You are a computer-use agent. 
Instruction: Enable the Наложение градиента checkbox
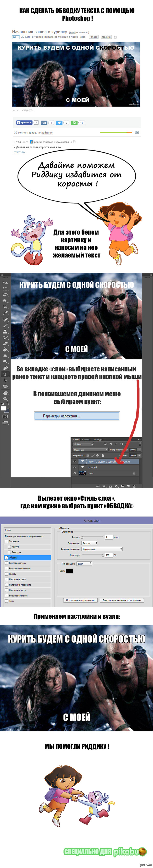(x=6, y=585)
